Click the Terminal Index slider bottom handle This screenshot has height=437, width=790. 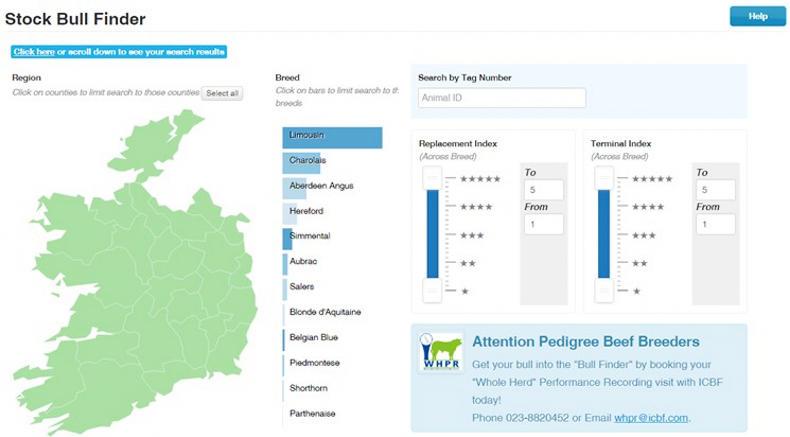(603, 290)
